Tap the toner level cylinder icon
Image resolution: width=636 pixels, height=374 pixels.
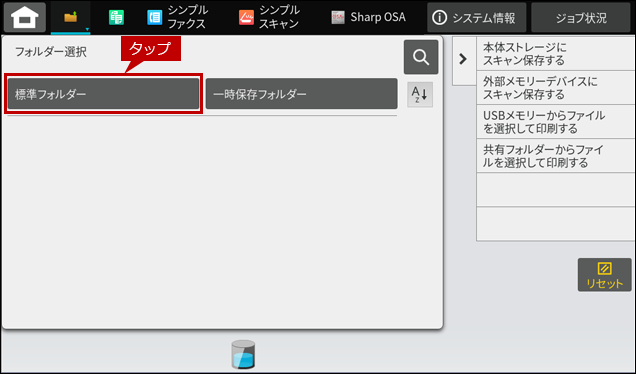click(x=243, y=354)
